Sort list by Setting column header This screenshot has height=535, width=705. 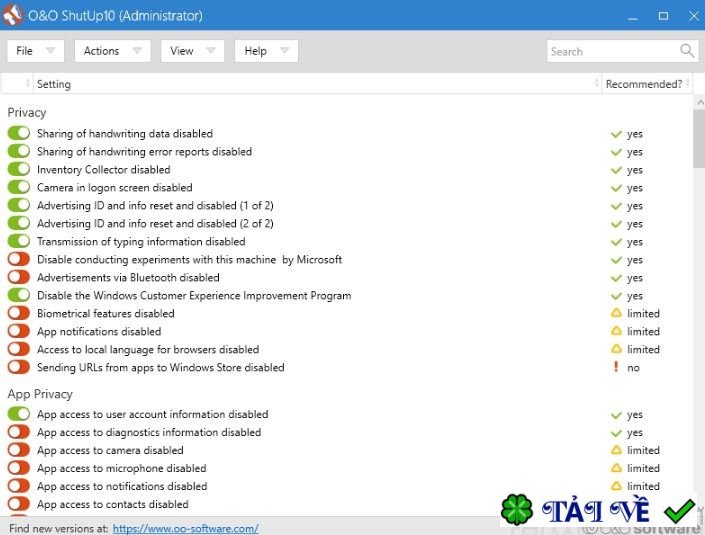pos(315,84)
